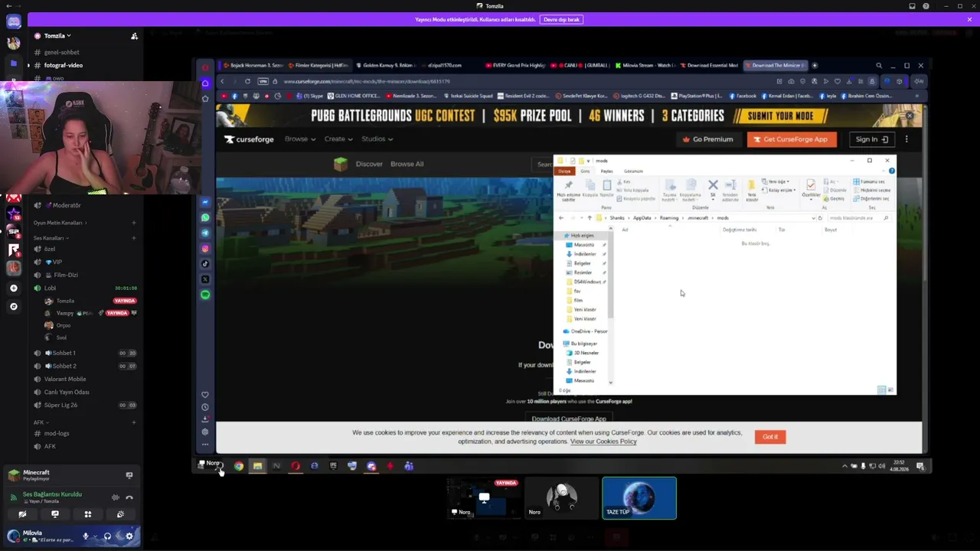Select the TAZE TÜP stream thumbnail
Screen dimensions: 980x551
tap(639, 498)
